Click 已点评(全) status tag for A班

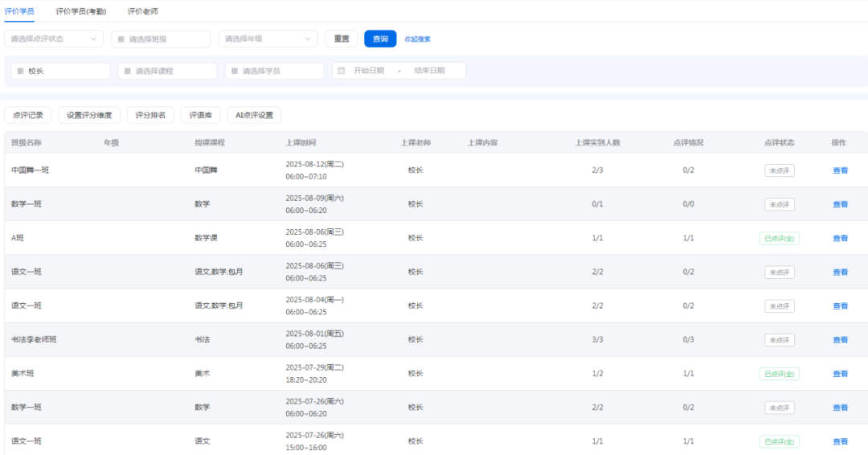pos(779,239)
